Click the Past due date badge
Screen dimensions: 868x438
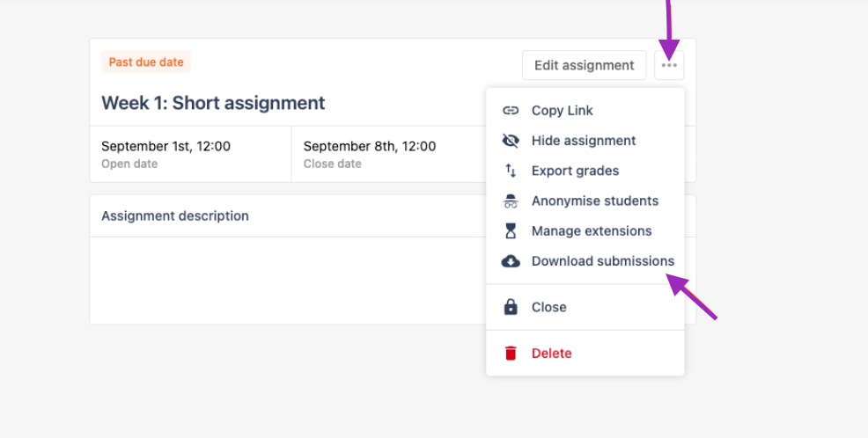146,62
